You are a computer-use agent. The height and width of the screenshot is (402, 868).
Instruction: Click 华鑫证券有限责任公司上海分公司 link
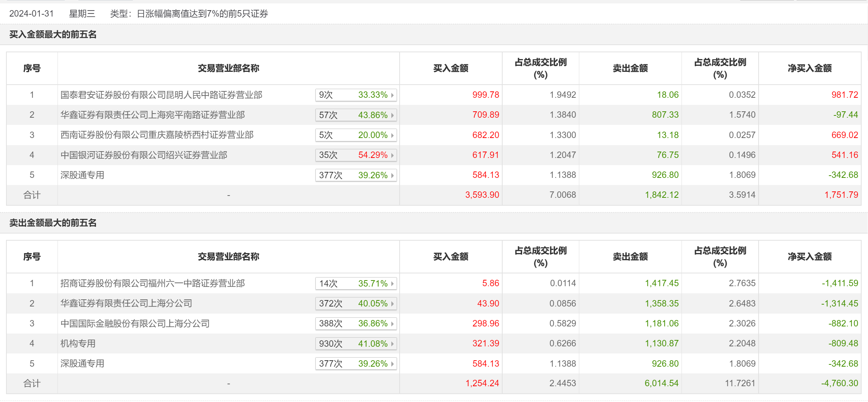(x=126, y=303)
